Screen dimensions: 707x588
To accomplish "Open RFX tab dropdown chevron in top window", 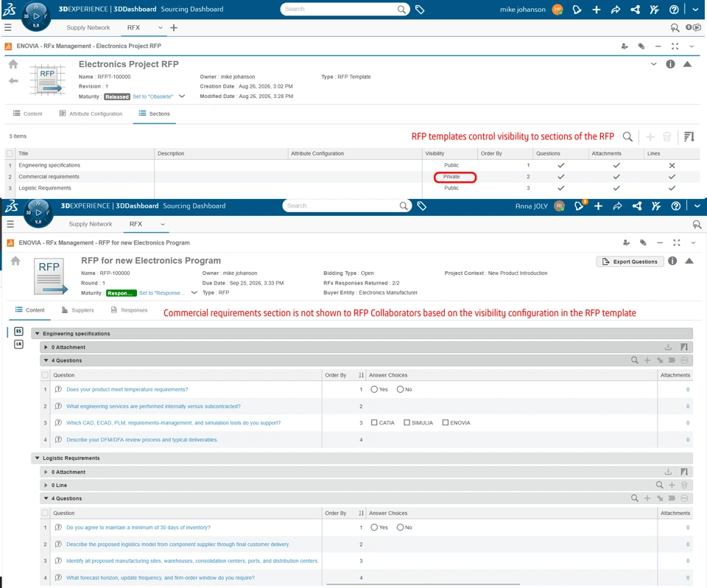I will (160, 27).
